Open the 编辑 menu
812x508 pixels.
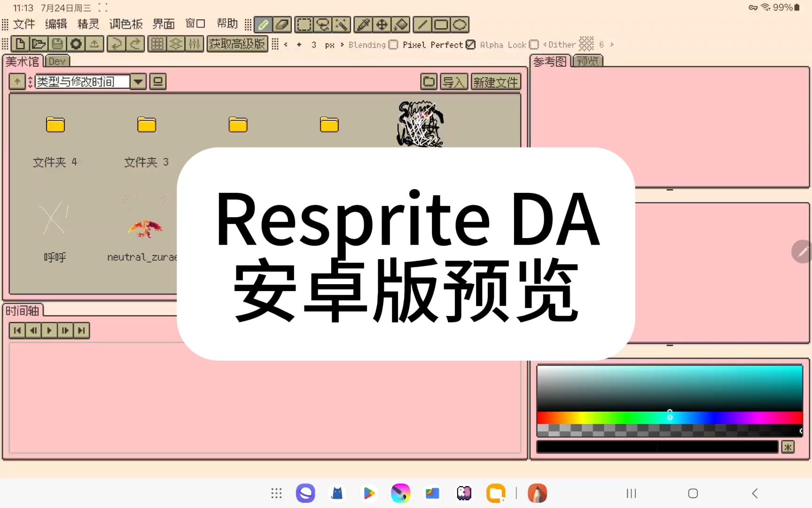point(56,24)
